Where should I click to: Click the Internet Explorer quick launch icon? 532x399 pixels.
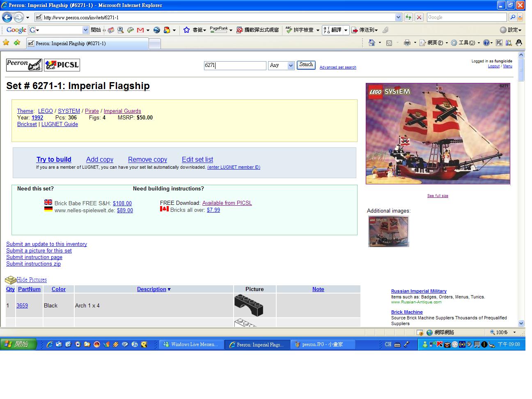(x=50, y=344)
